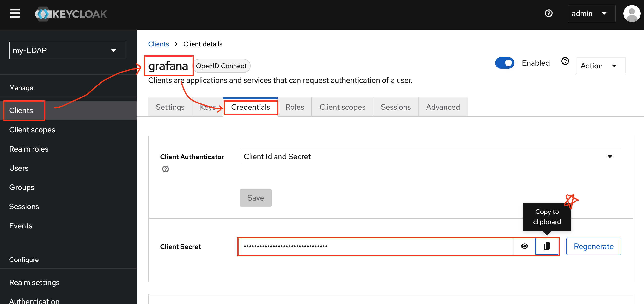The width and height of the screenshot is (644, 304).
Task: Copy the client secret to clipboard
Action: click(547, 246)
